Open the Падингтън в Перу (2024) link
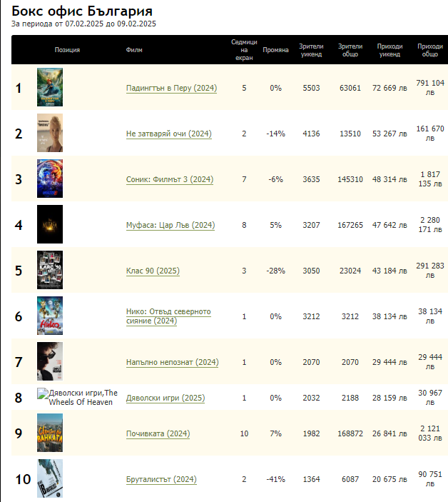This screenshot has width=448, height=502. tap(171, 88)
